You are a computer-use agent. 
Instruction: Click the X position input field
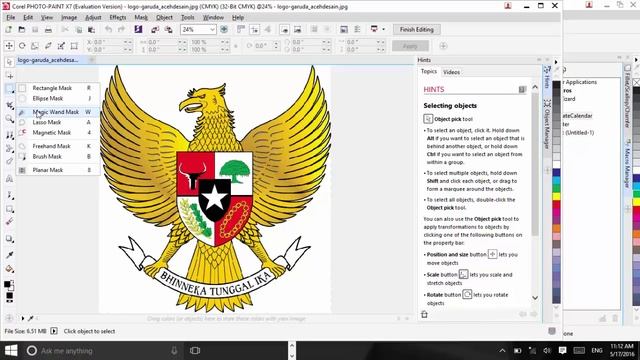point(107,42)
